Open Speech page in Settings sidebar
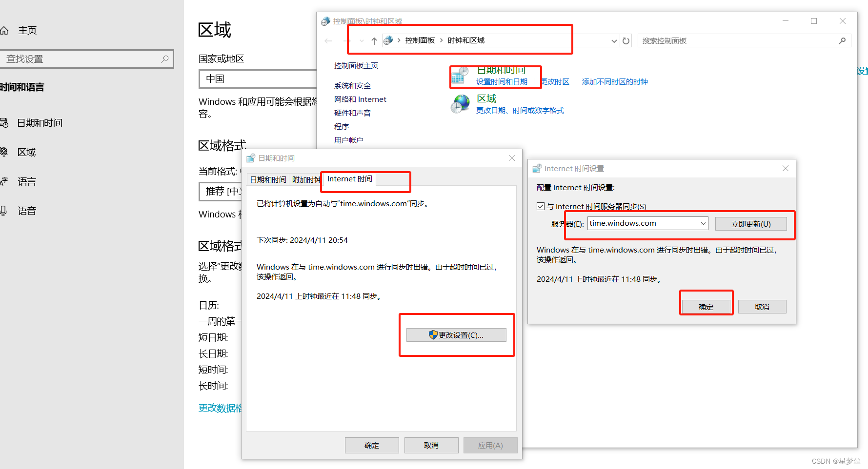Screen dimensions: 868x469 click(26, 211)
